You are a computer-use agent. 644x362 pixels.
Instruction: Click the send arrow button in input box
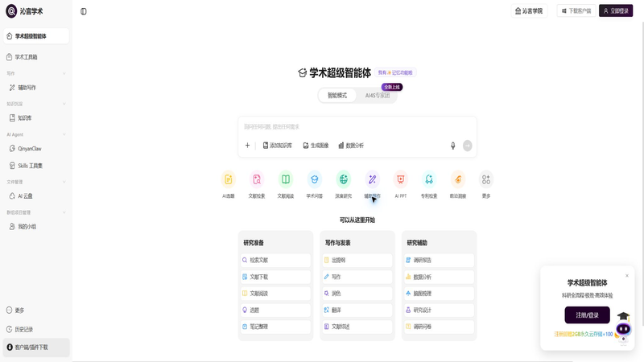[468, 146]
